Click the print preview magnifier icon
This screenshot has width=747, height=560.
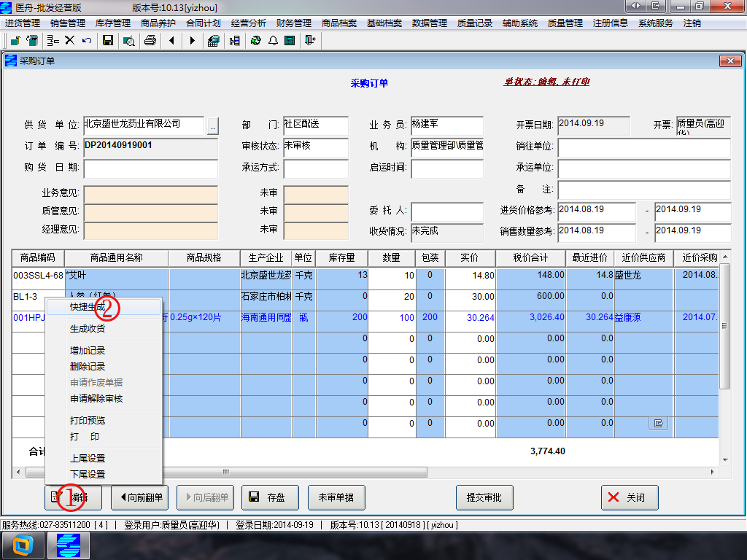(x=128, y=41)
